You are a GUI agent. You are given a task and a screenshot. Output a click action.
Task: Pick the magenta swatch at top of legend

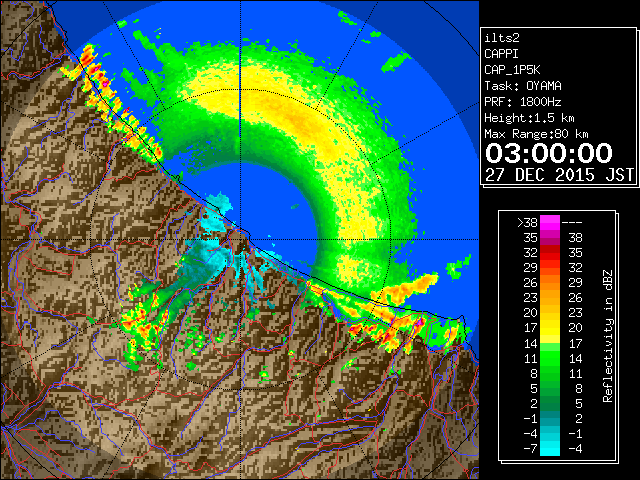pos(550,222)
